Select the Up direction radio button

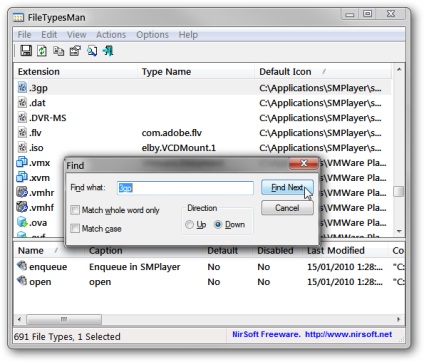[x=189, y=225]
